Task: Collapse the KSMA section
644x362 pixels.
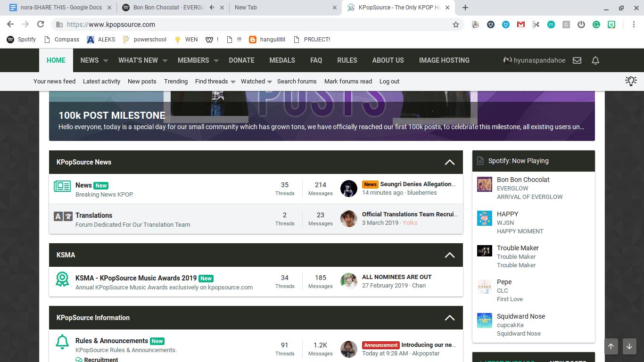Action: tap(450, 255)
